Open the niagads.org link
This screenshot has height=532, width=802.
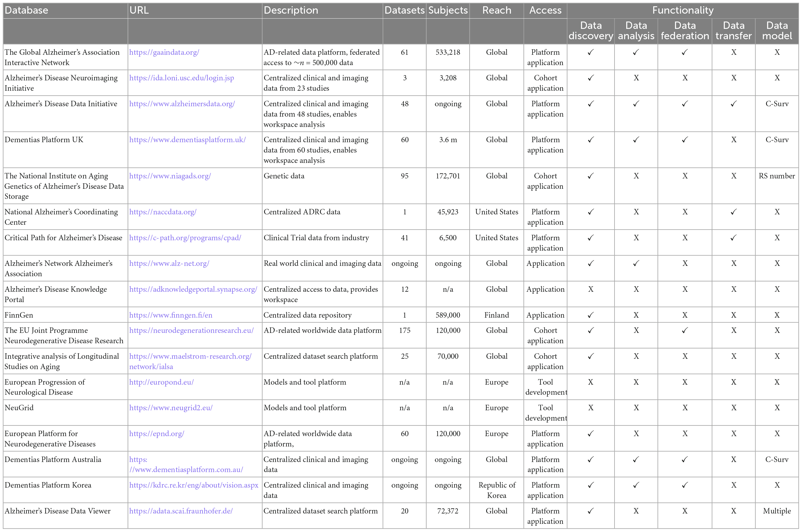tap(170, 176)
